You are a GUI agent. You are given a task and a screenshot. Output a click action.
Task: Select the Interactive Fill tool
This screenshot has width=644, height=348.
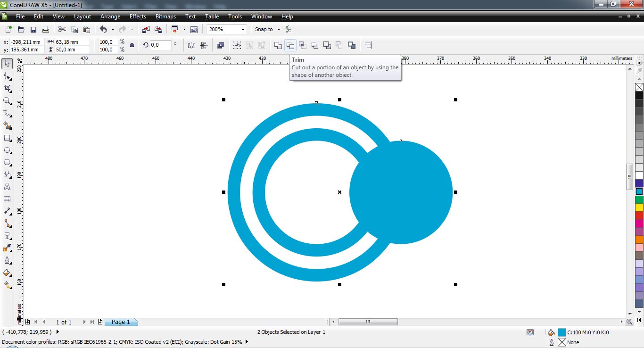[7, 285]
